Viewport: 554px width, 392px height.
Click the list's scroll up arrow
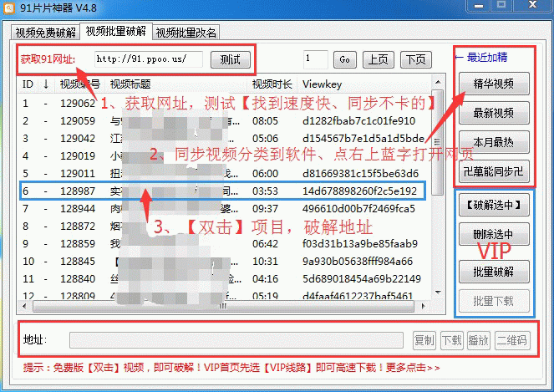click(x=438, y=82)
